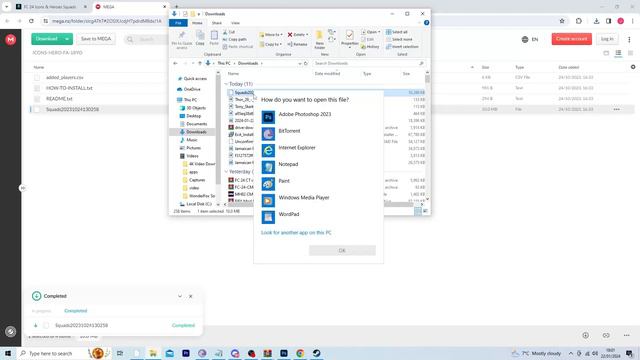Open the View ribbon tab
Image resolution: width=640 pixels, height=360 pixels.
[x=236, y=23]
